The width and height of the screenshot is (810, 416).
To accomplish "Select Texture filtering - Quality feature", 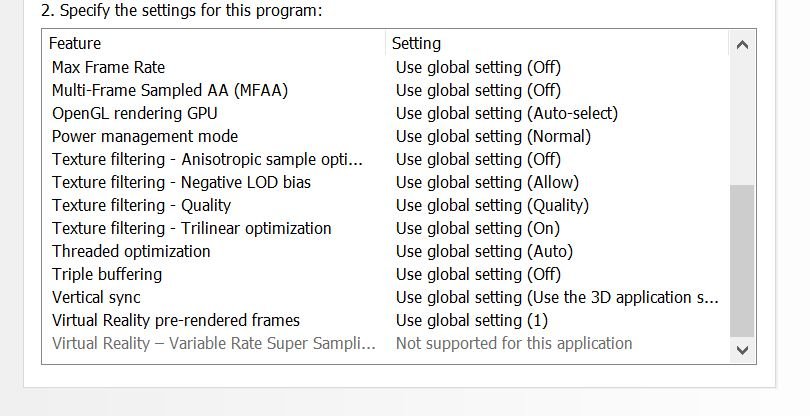I will click(x=141, y=205).
